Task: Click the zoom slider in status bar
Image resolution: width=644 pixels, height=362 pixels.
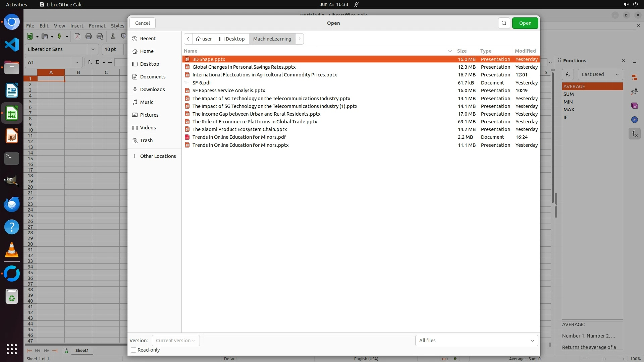Action: tap(604, 359)
